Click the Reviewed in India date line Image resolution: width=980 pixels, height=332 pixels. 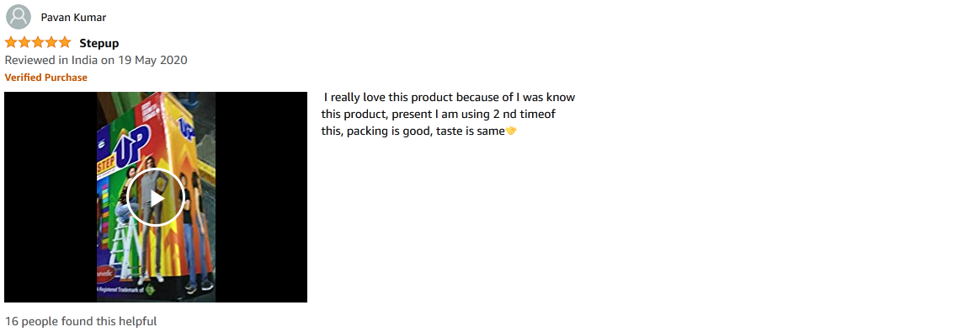tap(96, 60)
